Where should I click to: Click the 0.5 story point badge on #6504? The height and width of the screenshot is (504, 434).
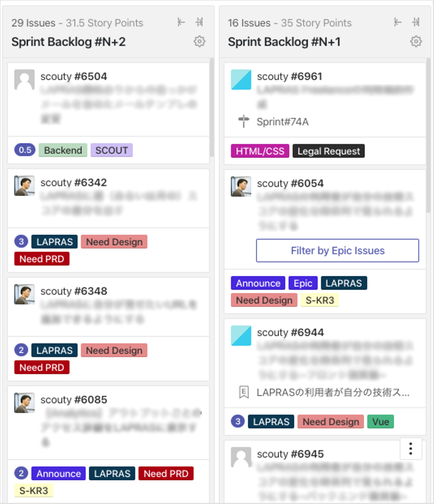tap(25, 150)
